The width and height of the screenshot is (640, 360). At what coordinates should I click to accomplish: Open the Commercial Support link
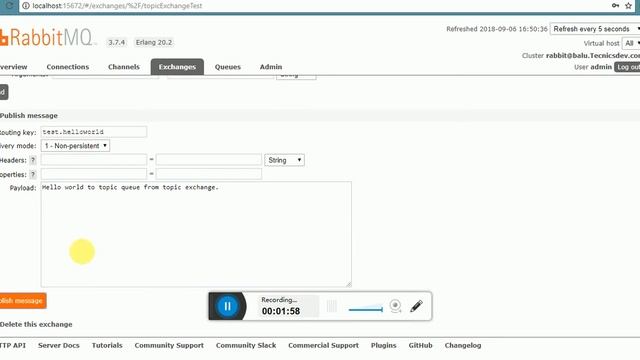click(x=323, y=345)
